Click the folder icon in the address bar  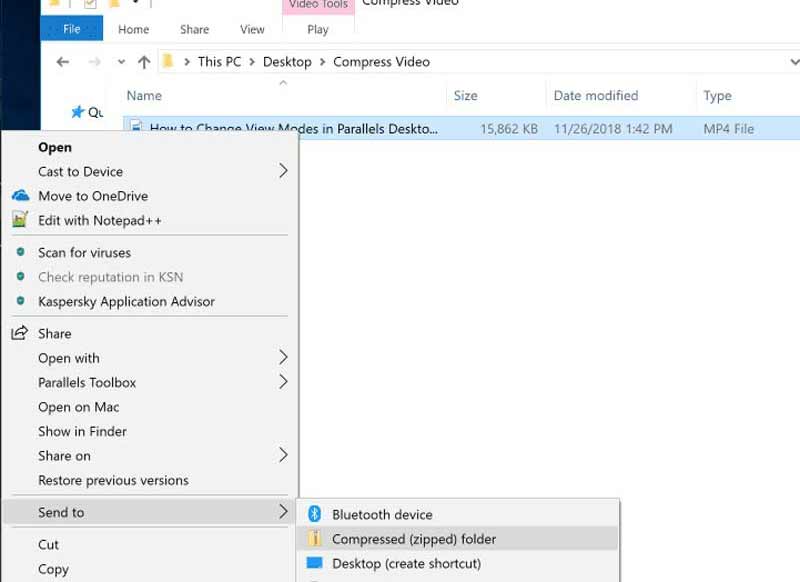[x=168, y=62]
